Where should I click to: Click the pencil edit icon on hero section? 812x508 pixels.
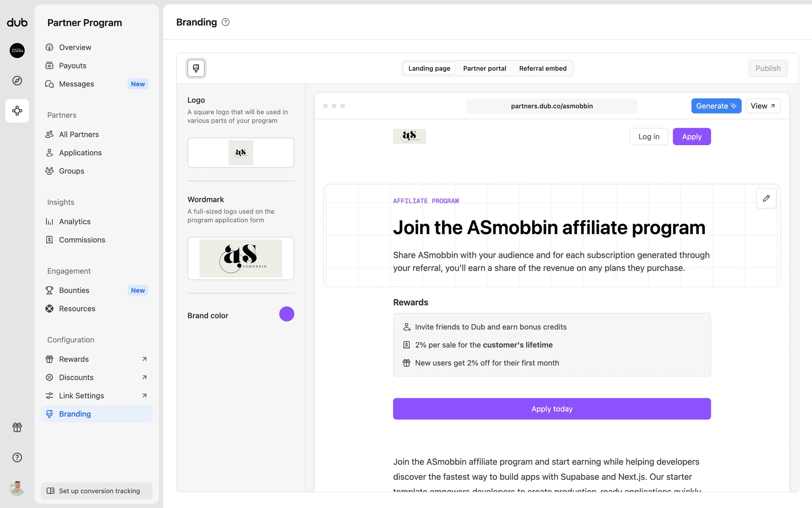(x=766, y=198)
